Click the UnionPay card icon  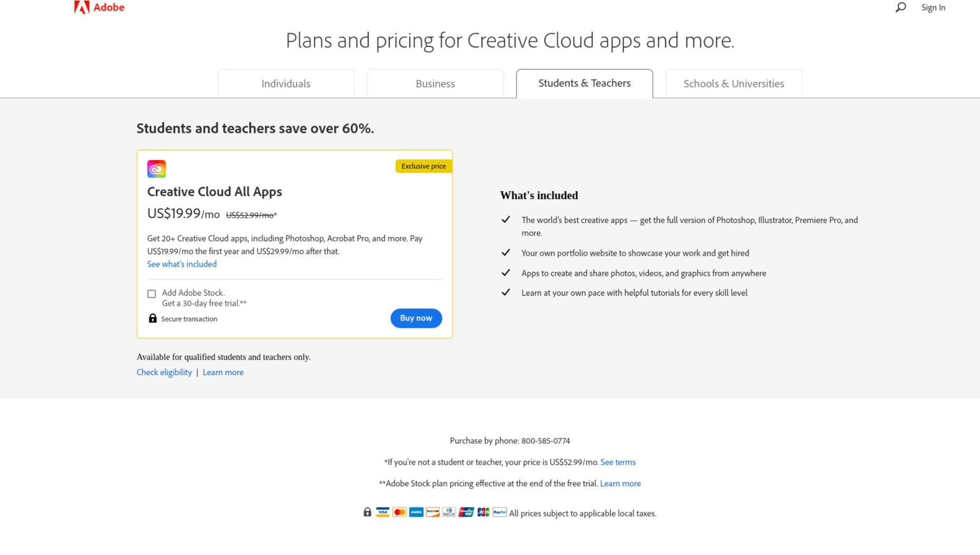466,512
